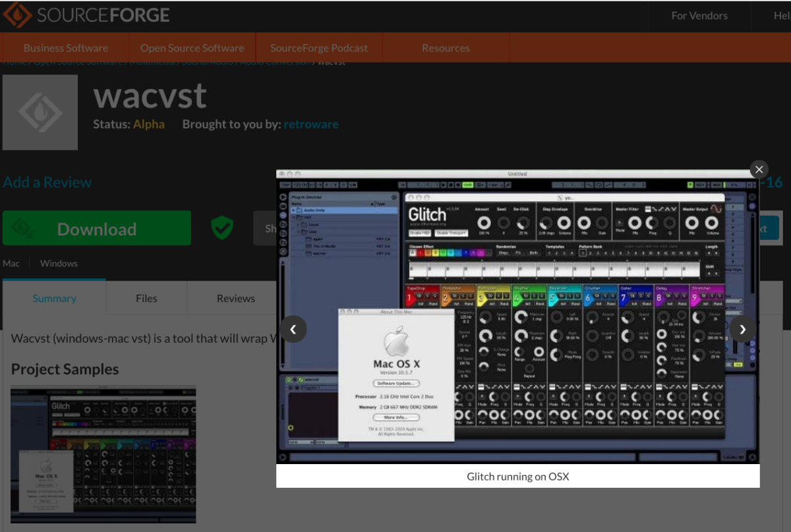The image size is (791, 532).
Task: Click the Master Output Volume knob
Action: (x=713, y=223)
